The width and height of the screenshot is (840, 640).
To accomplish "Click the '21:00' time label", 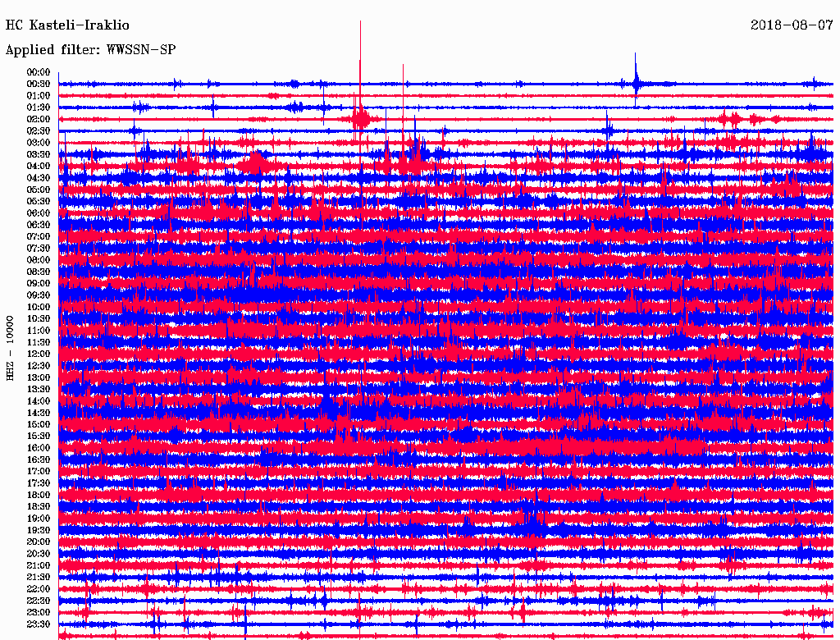I will (39, 565).
